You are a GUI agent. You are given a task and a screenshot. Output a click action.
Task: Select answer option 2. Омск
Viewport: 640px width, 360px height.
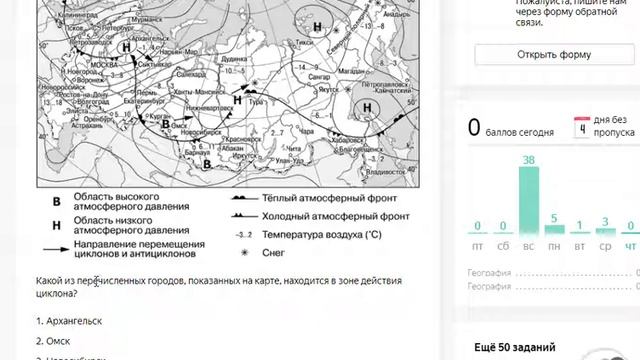(x=53, y=341)
